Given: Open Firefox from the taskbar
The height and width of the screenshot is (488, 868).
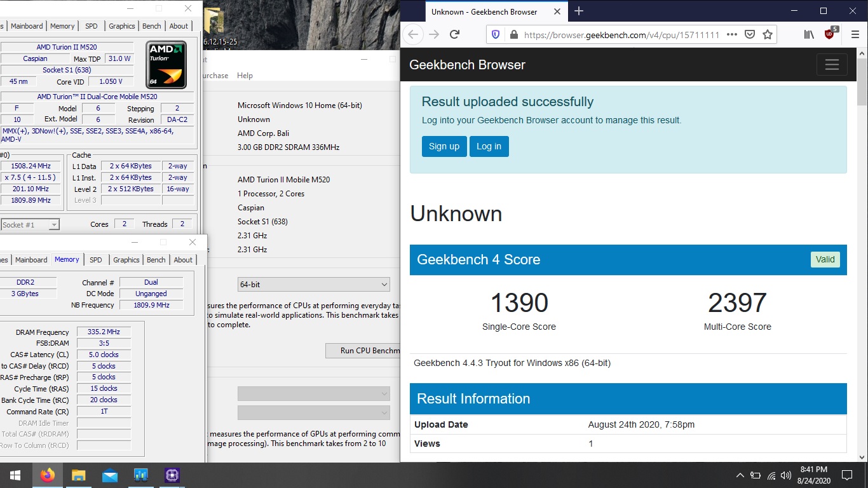Looking at the screenshot, I should (x=47, y=475).
